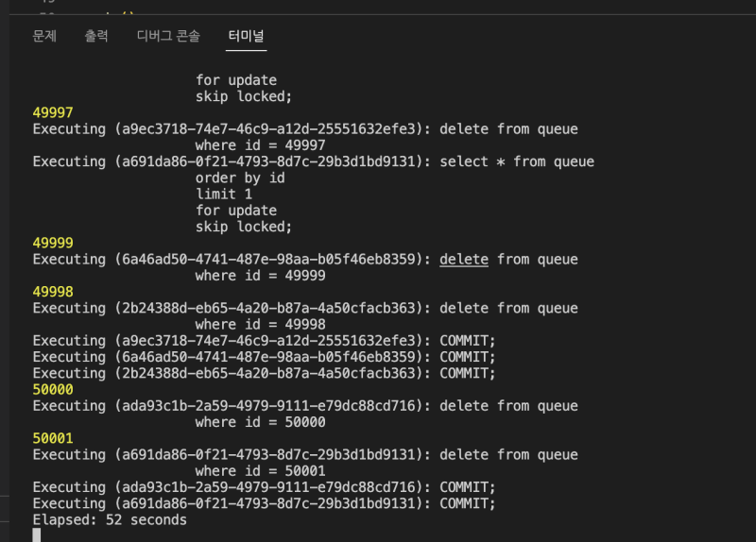This screenshot has width=756, height=542.
Task: Click the yellow 49998 output number
Action: (53, 291)
